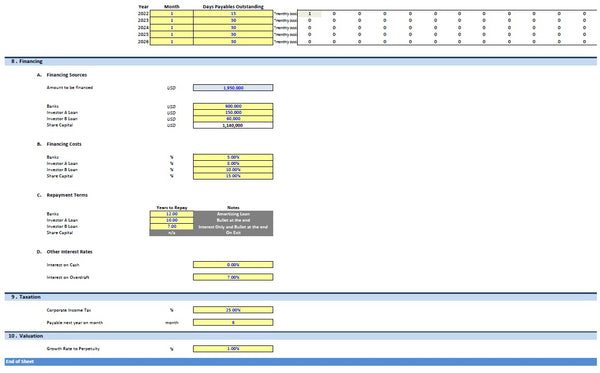This screenshot has width=600, height=373.
Task: Select the Investor A Loan financing cost percentage
Action: 233,163
